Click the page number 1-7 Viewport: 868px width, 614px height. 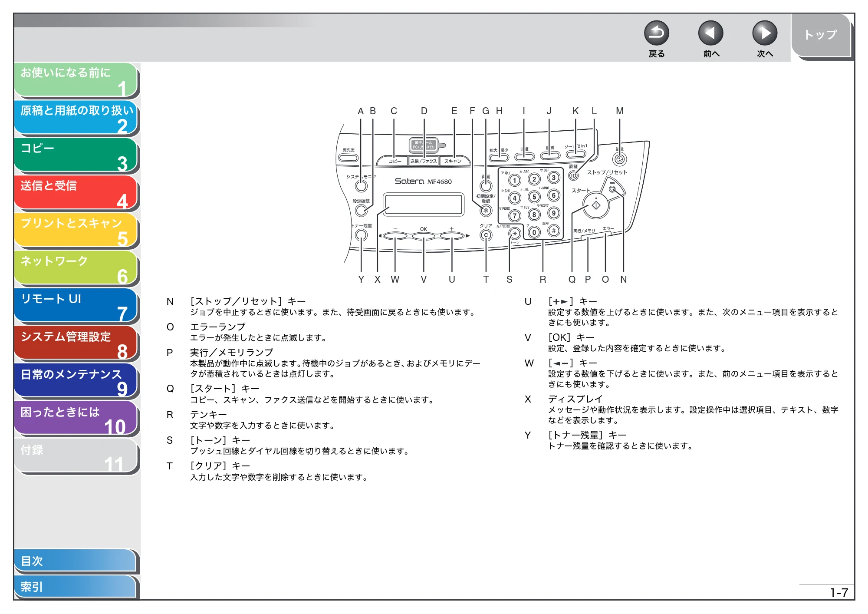838,593
